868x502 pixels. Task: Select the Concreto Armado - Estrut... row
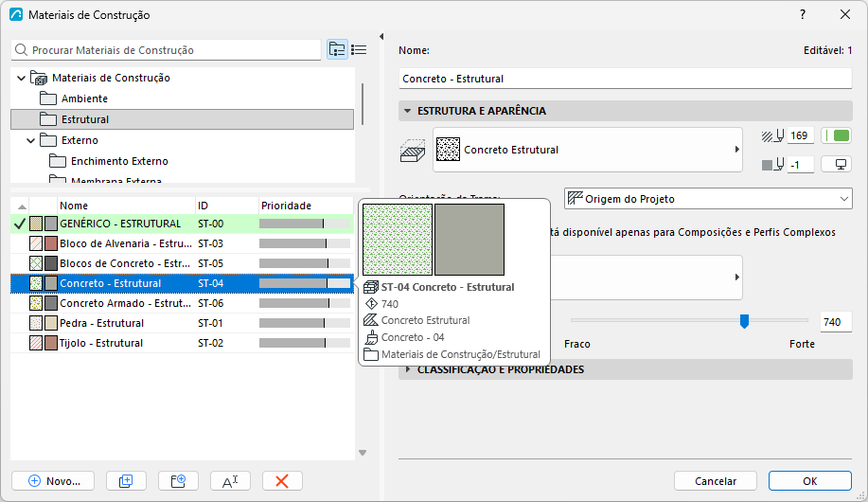point(182,303)
